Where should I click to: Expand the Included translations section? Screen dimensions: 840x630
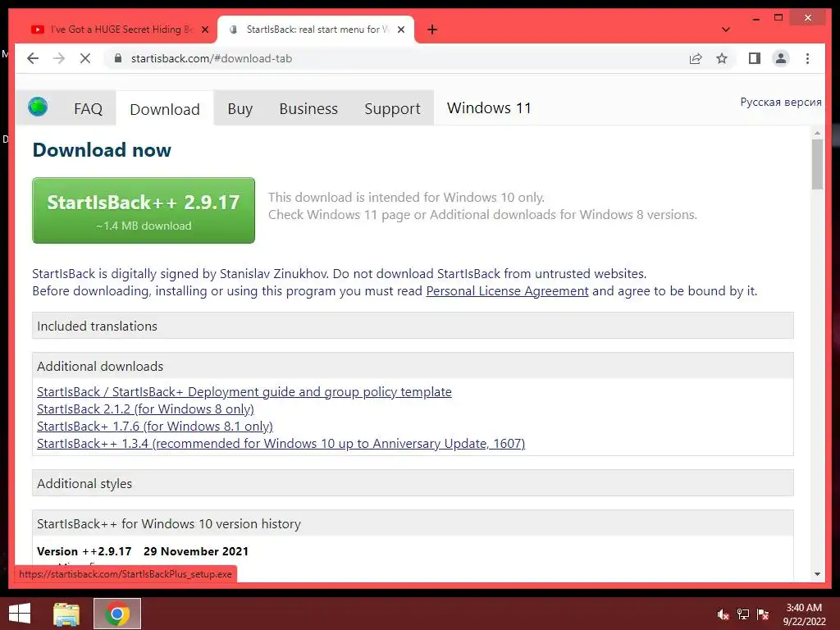pos(413,326)
